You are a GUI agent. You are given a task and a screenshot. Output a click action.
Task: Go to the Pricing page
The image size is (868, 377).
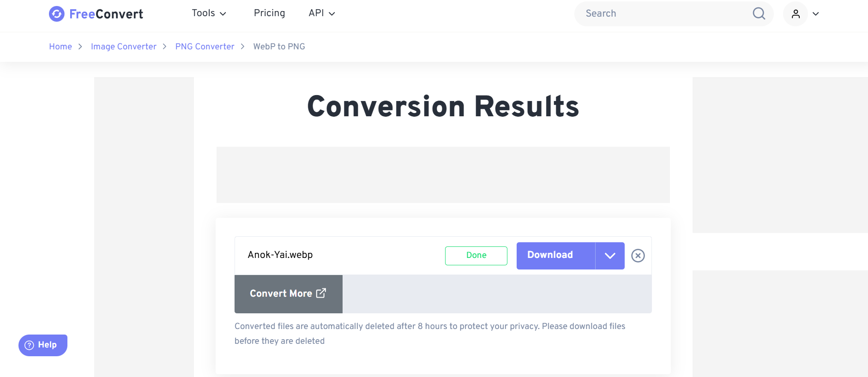[269, 13]
